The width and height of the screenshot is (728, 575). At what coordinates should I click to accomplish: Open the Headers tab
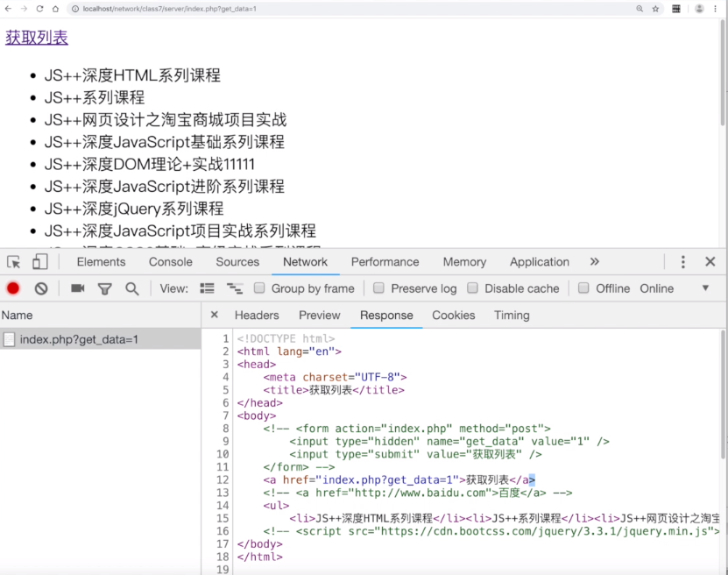[x=257, y=316]
